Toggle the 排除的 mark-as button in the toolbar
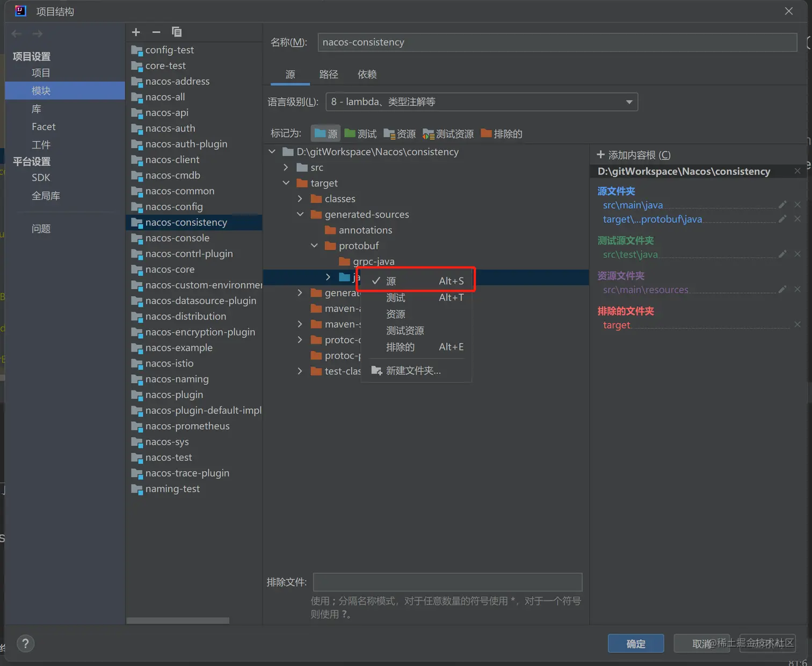The image size is (812, 666). point(502,134)
